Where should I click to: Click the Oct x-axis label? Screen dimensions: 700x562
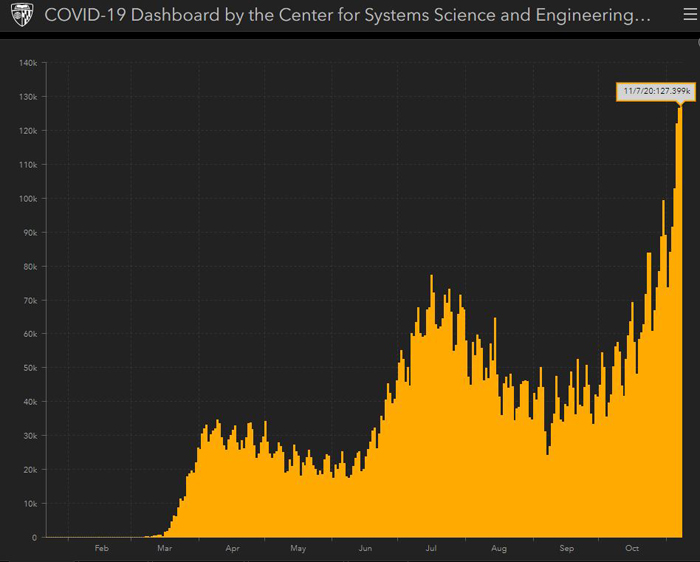point(632,548)
